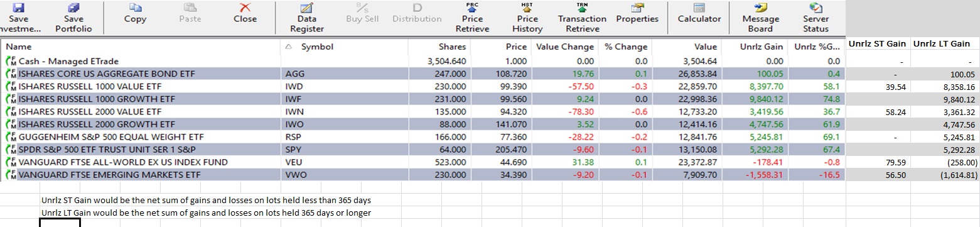Select the SPDR S&P 500 ETF TRUST row
The width and height of the screenshot is (980, 227).
point(423,149)
